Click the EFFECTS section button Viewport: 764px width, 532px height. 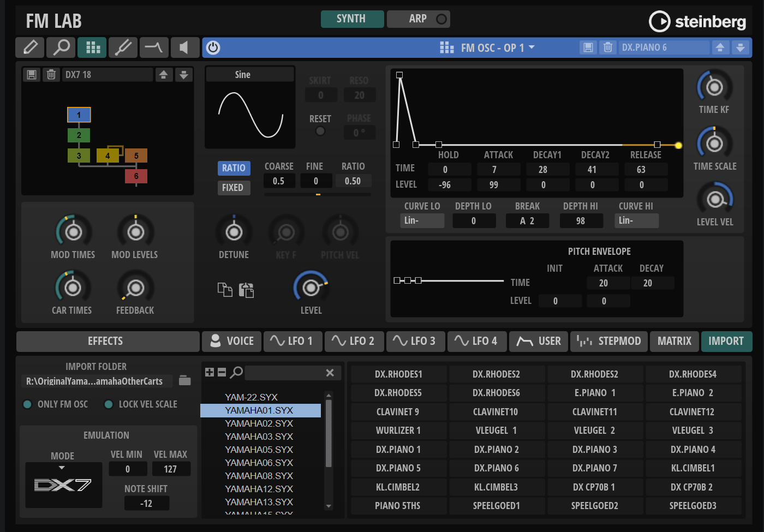click(108, 341)
